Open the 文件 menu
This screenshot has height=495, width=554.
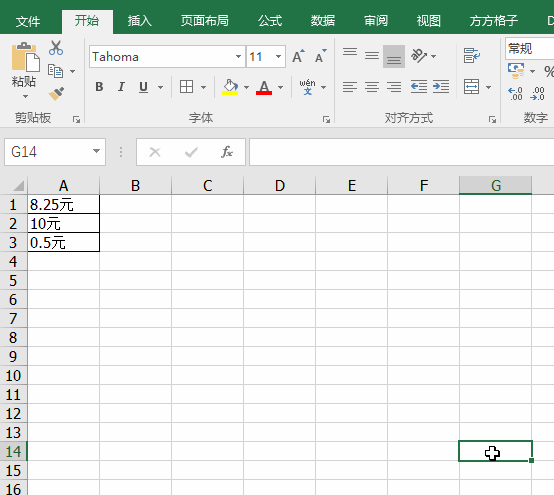[28, 22]
